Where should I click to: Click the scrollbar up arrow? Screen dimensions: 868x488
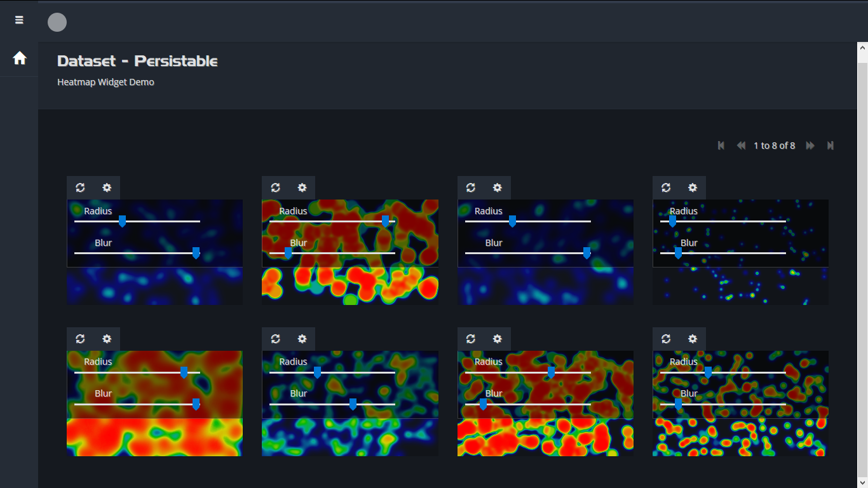tap(862, 47)
